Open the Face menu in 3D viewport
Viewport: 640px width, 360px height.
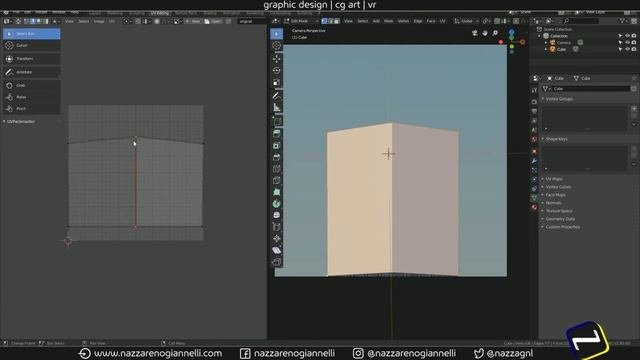pyautogui.click(x=431, y=21)
